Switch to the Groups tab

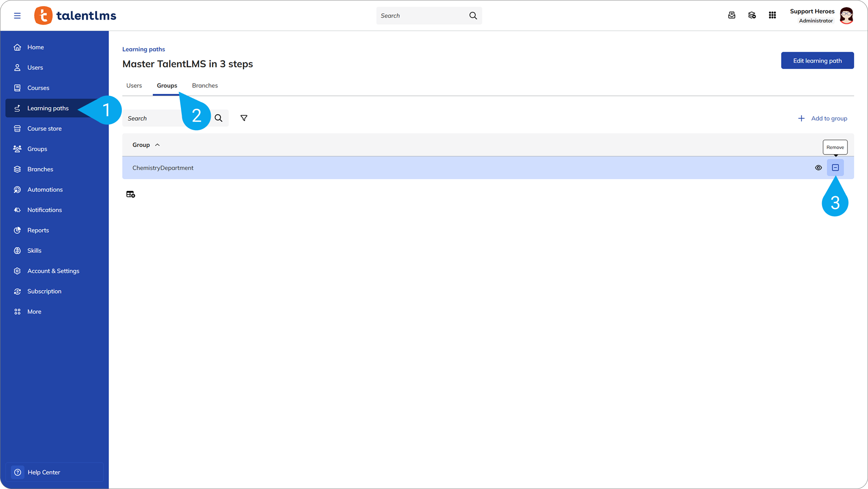tap(167, 86)
